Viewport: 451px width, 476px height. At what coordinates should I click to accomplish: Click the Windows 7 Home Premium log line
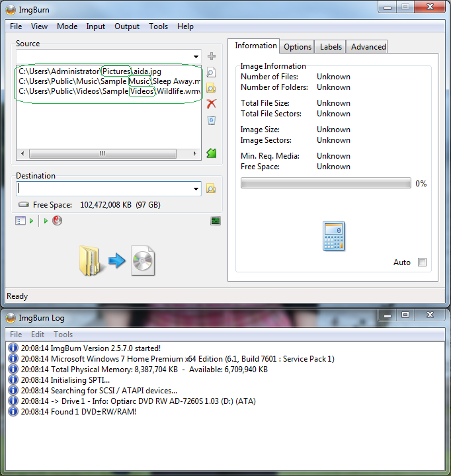(x=178, y=359)
